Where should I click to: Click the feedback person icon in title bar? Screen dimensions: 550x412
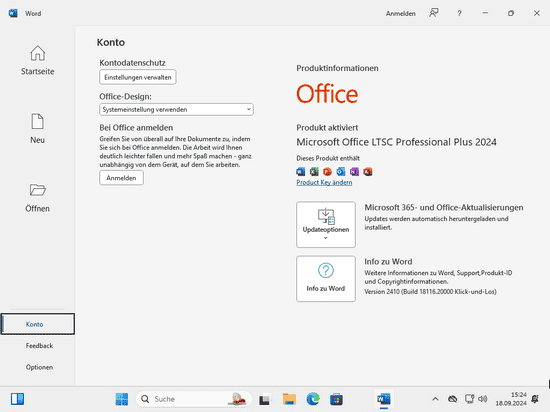(434, 13)
